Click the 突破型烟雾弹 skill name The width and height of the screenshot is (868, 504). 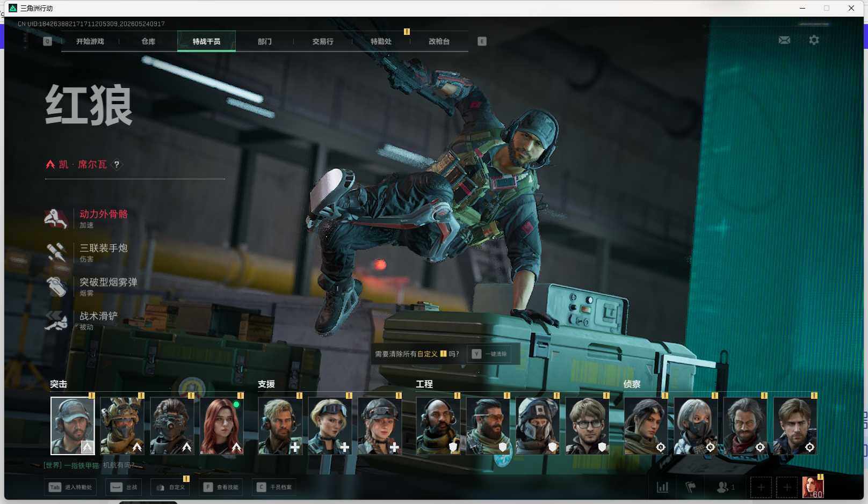108,282
